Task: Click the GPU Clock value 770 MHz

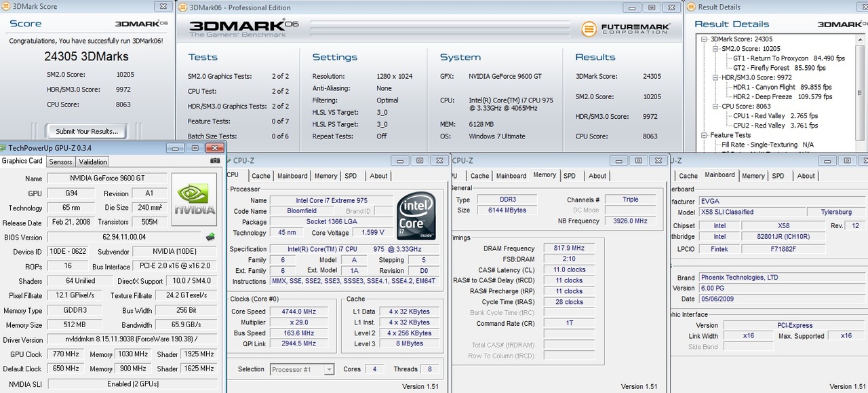Action: tap(66, 354)
